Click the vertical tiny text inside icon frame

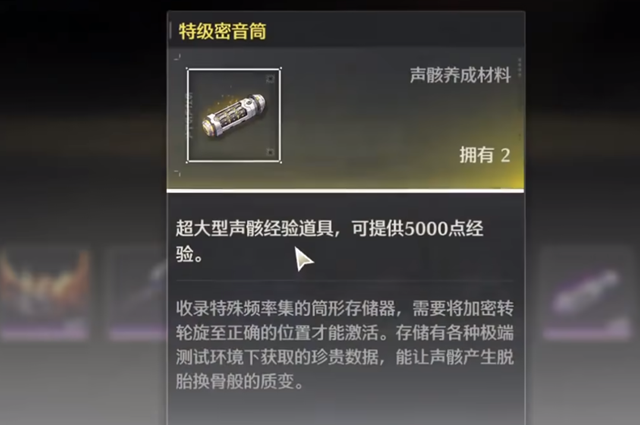pos(190,116)
